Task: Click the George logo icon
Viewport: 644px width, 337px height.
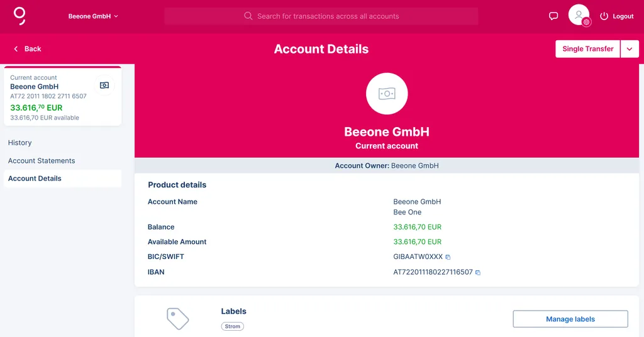Action: pos(19,16)
